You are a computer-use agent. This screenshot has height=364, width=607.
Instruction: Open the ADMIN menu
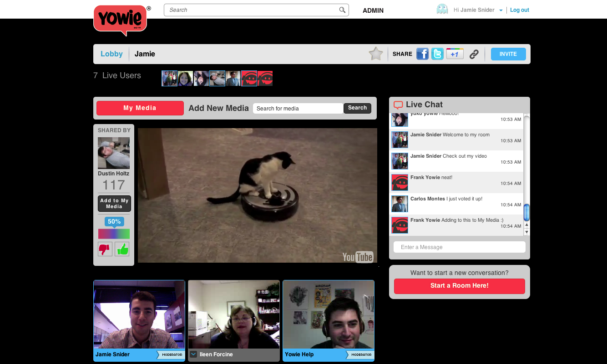(x=373, y=10)
